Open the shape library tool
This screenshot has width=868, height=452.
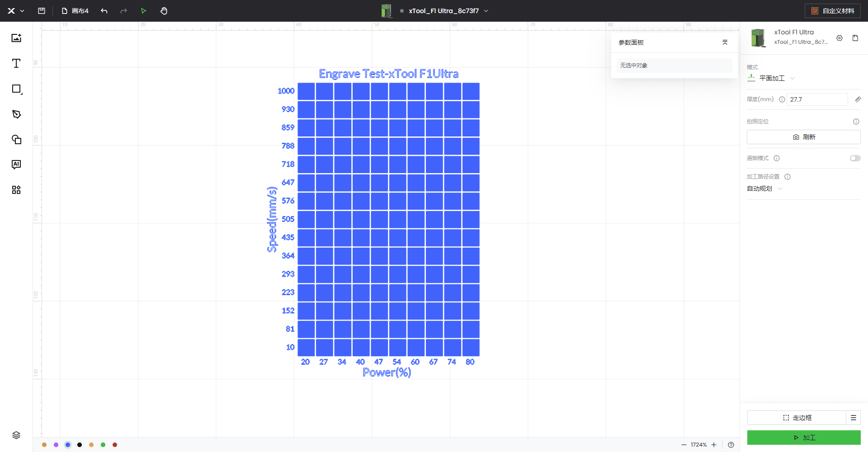point(16,139)
